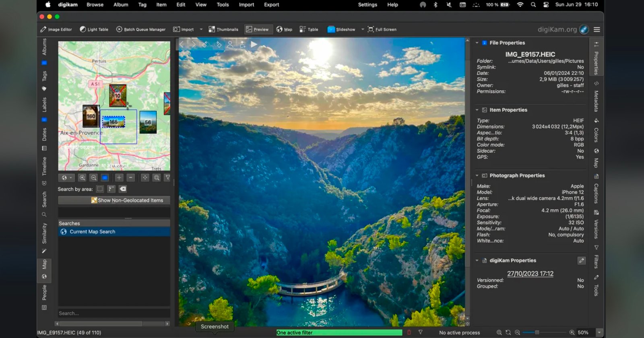644x338 pixels.
Task: Start slideshow with the preview play icon
Action: click(x=254, y=44)
